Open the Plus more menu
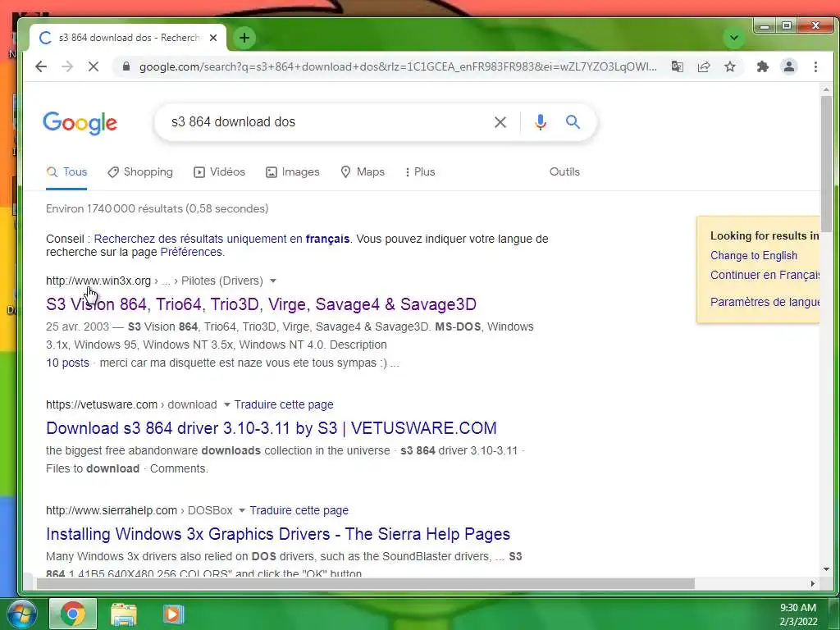This screenshot has height=630, width=840. [420, 172]
